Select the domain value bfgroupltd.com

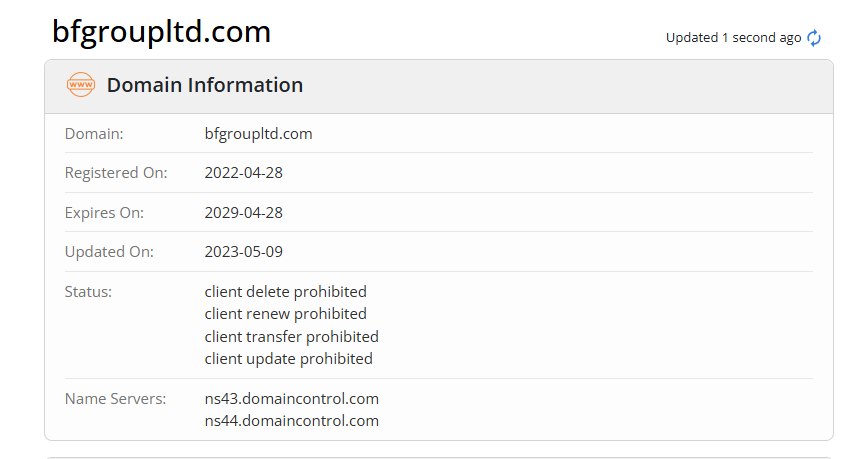click(258, 133)
